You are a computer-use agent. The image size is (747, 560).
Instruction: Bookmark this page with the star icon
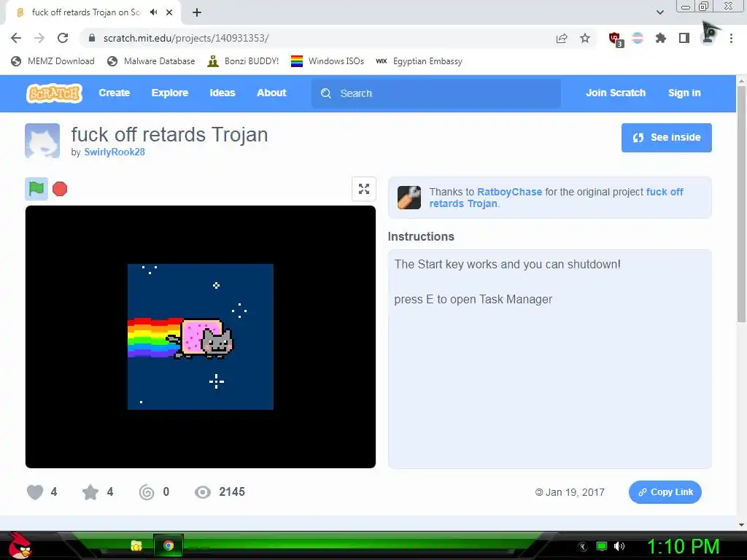585,38
